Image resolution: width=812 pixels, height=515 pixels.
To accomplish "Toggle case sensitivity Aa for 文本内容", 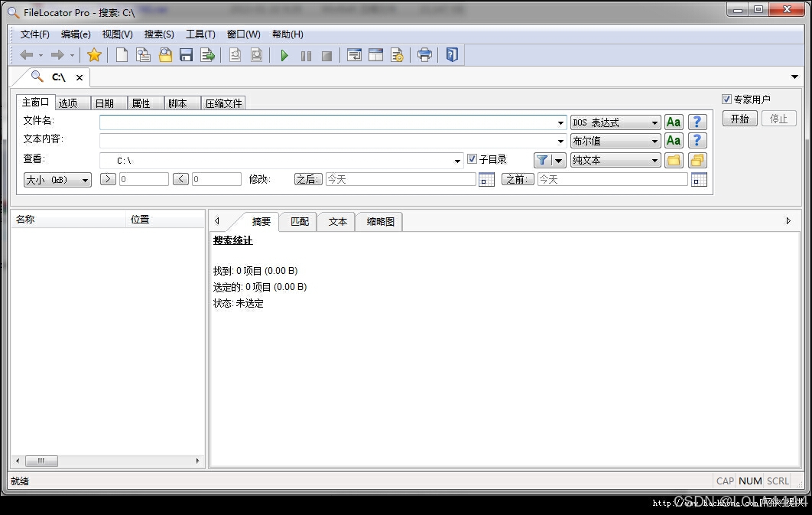I will coord(673,140).
